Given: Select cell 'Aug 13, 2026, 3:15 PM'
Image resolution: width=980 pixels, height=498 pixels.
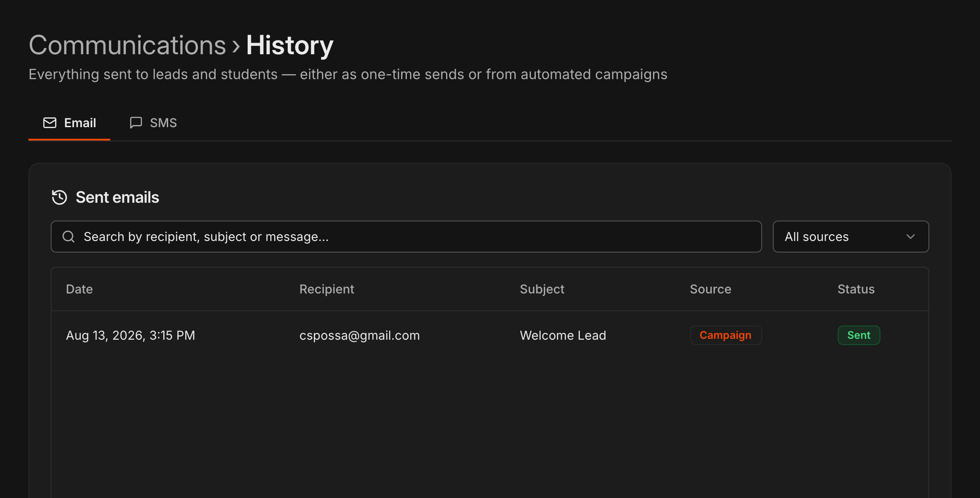Looking at the screenshot, I should click(130, 335).
